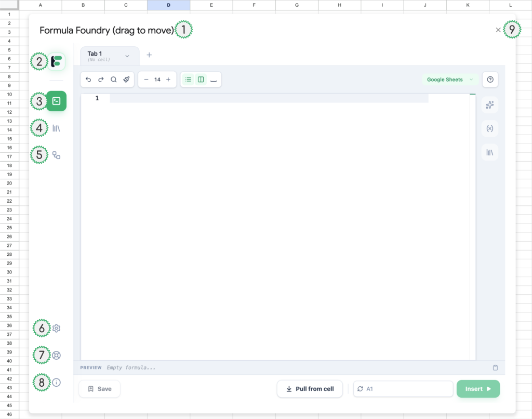532x419 pixels.
Task: Open the Google Sheets dropdown
Action: tap(450, 80)
